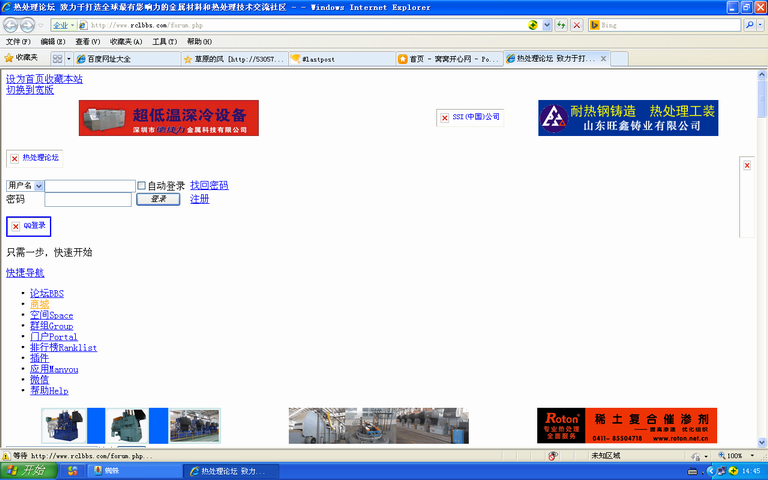Open a new blank tab

[619, 59]
